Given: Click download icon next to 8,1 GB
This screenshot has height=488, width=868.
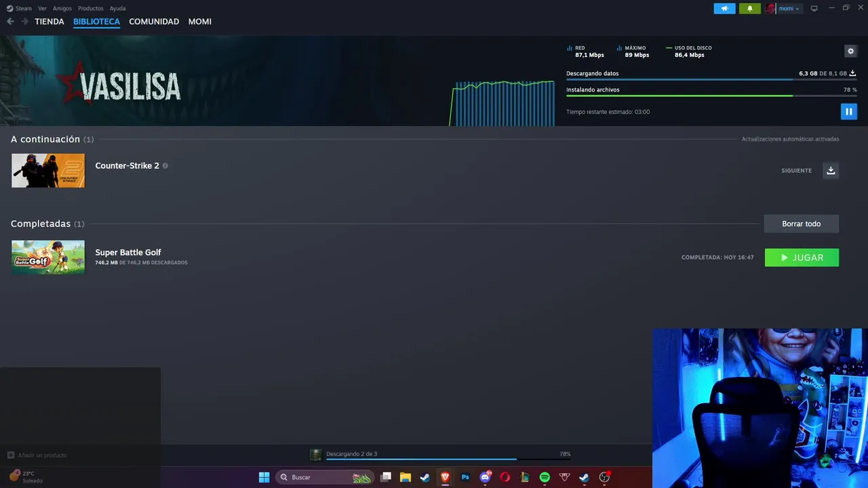Looking at the screenshot, I should point(853,73).
